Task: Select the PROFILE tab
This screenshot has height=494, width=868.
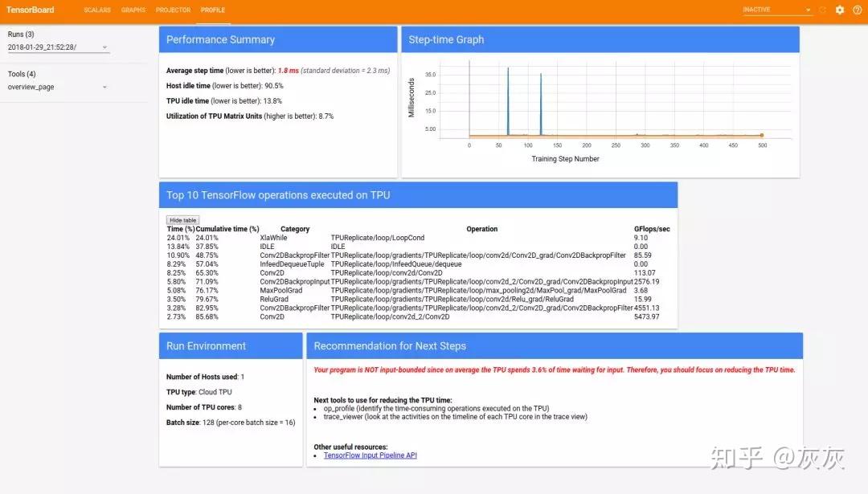Action: click(213, 10)
